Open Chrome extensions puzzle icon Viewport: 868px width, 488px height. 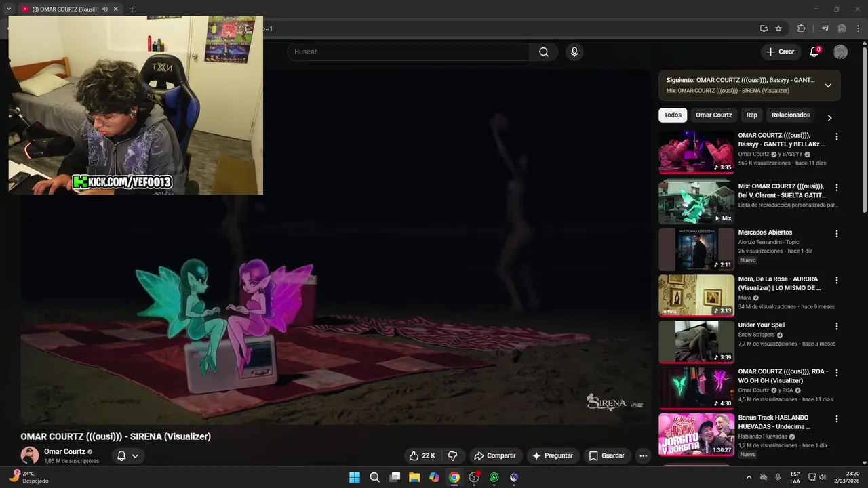(801, 28)
